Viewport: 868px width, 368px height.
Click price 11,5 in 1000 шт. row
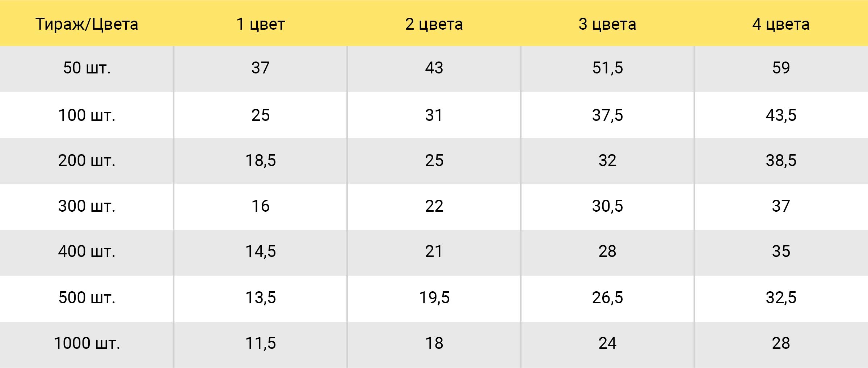coord(261,343)
